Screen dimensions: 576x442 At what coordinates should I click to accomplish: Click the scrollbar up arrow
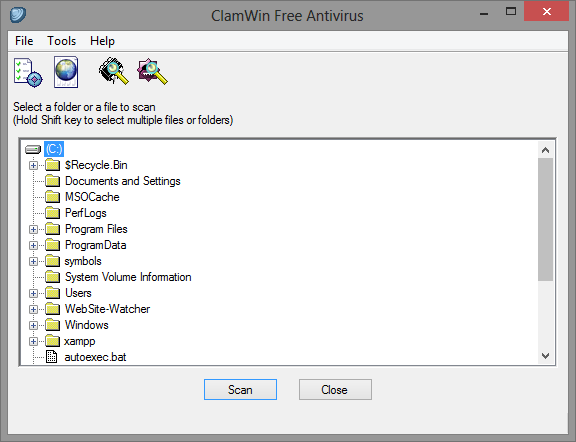(546, 150)
